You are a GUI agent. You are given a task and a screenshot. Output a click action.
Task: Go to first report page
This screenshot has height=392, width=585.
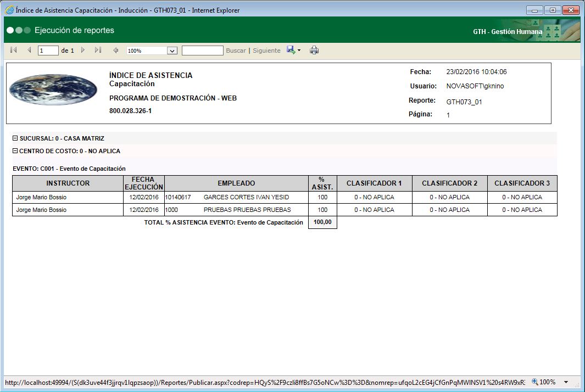pos(14,51)
